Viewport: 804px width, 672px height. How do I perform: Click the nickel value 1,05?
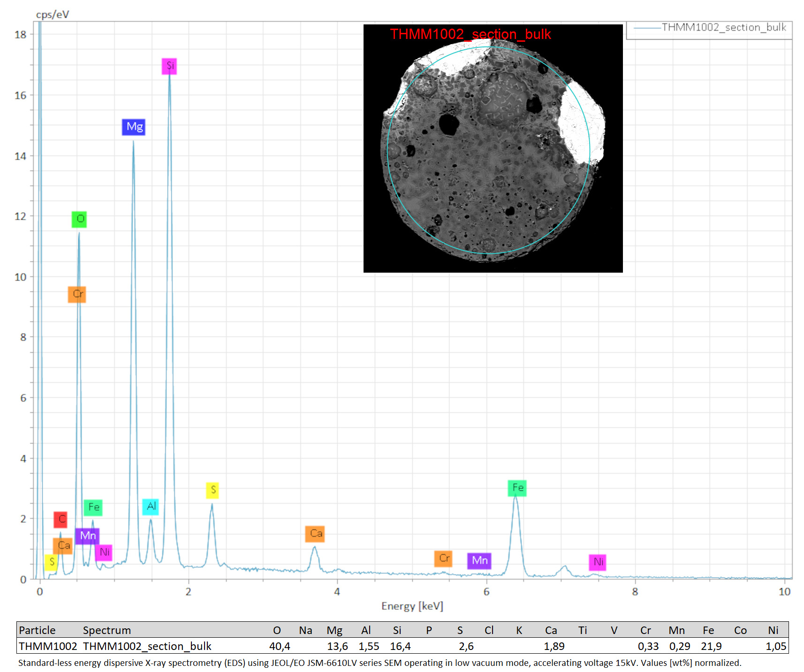(x=776, y=647)
